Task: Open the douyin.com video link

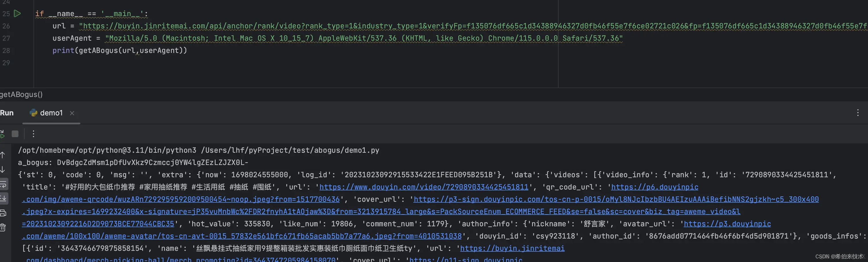Action: coord(424,187)
